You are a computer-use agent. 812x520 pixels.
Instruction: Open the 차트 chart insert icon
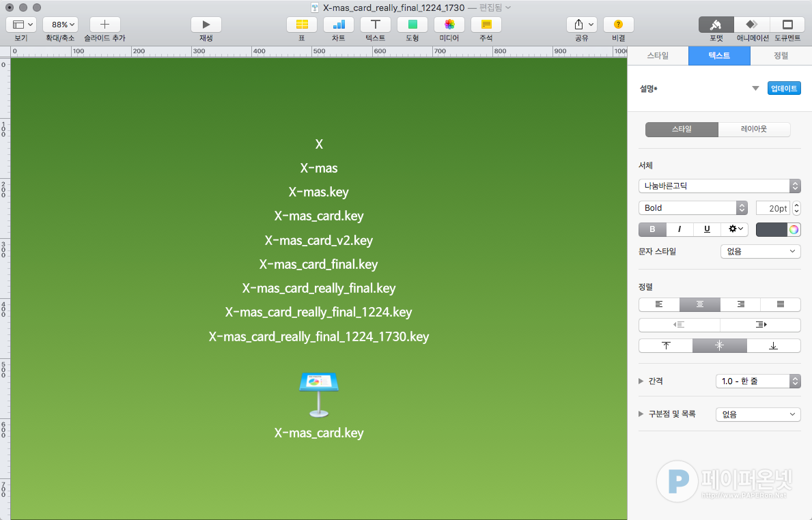click(338, 26)
